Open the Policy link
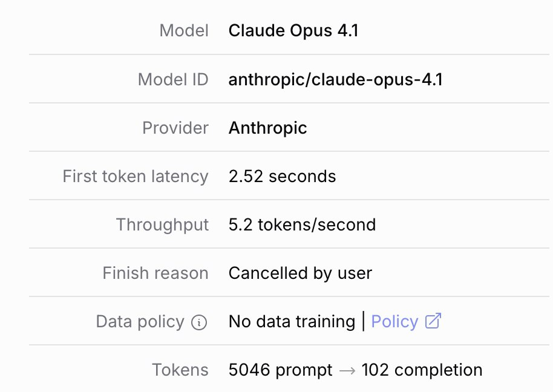Image resolution: width=553 pixels, height=392 pixels. coord(394,321)
